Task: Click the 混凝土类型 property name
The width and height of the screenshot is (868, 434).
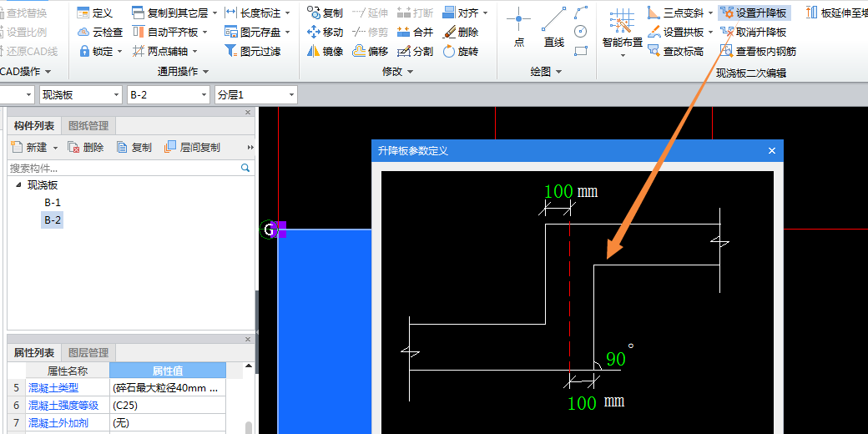Action: click(x=53, y=388)
